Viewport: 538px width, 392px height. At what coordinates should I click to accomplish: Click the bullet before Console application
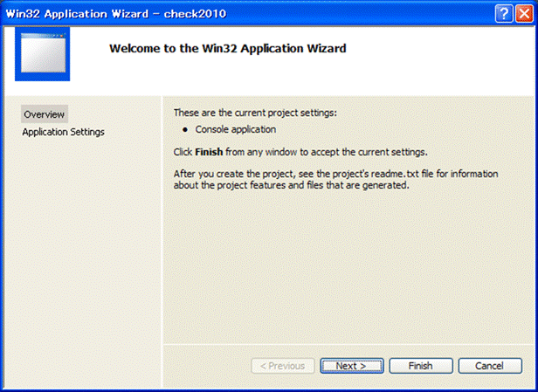[185, 130]
